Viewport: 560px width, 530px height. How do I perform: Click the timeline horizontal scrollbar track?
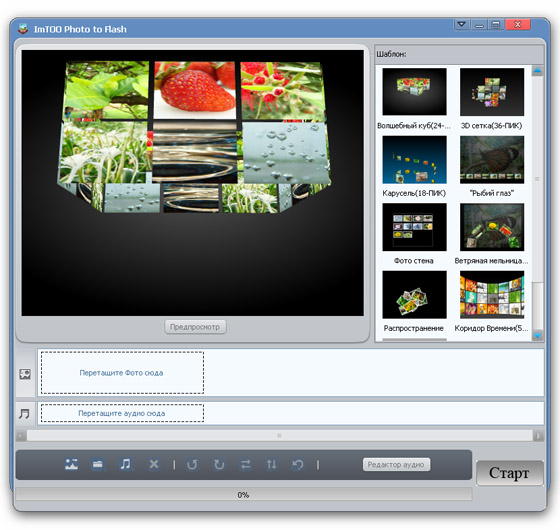point(280,436)
